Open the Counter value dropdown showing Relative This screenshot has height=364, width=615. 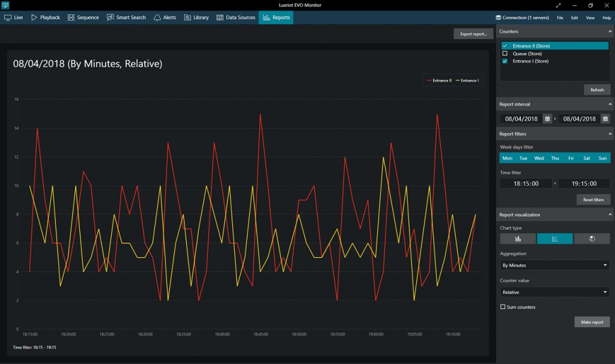click(x=554, y=292)
